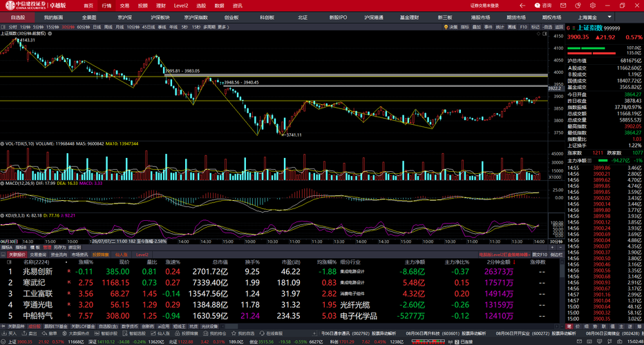Switch to the 资金流向 tab
This screenshot has width=644, height=345.
pos(58,255)
